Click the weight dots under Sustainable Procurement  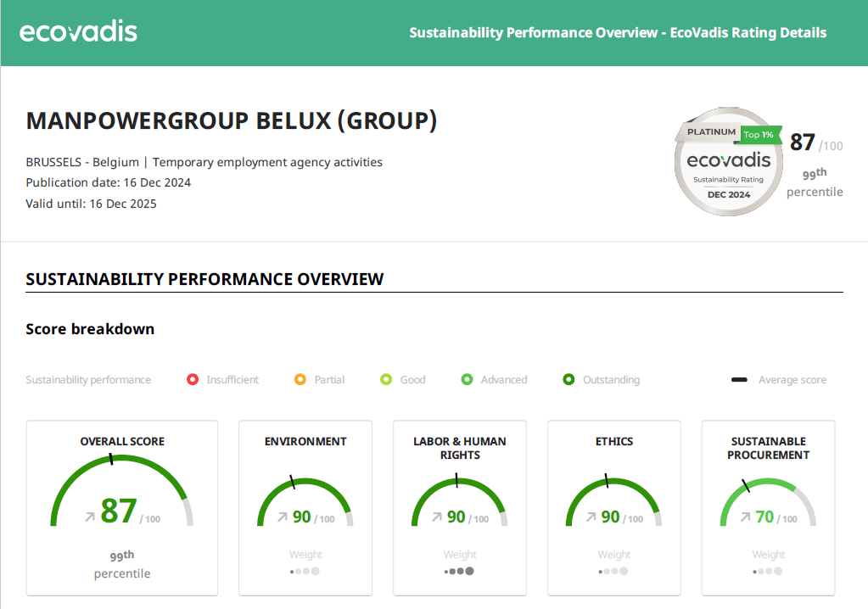769,572
